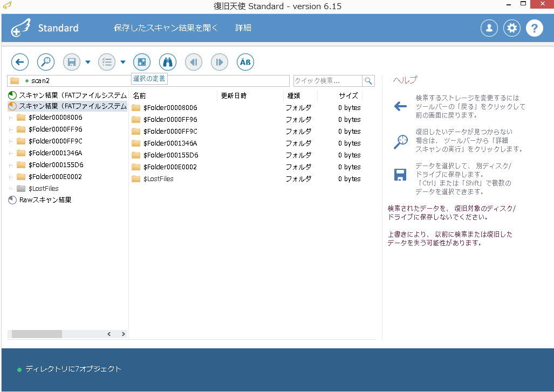Select $Folder0001346A row in file list

pos(247,143)
